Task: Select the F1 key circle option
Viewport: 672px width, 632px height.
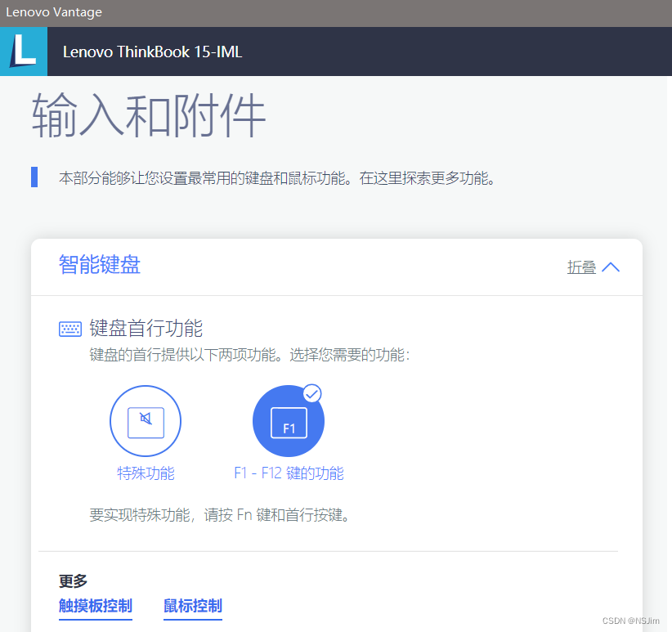Action: tap(289, 421)
